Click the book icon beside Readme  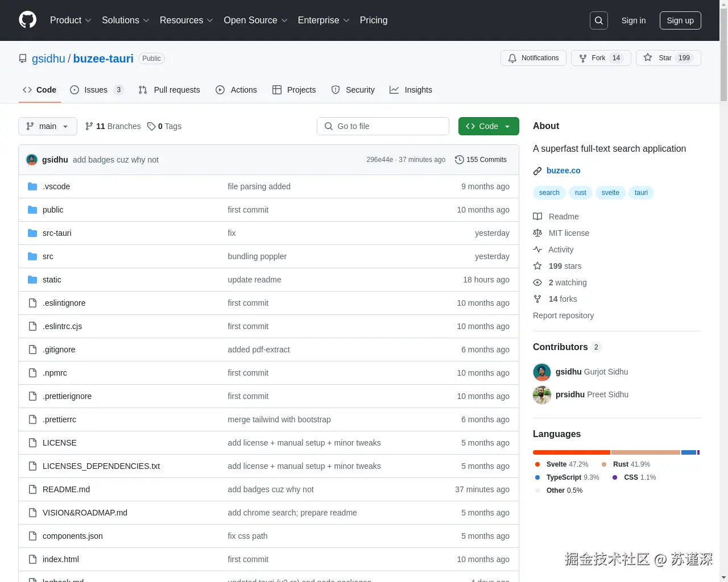click(x=537, y=217)
